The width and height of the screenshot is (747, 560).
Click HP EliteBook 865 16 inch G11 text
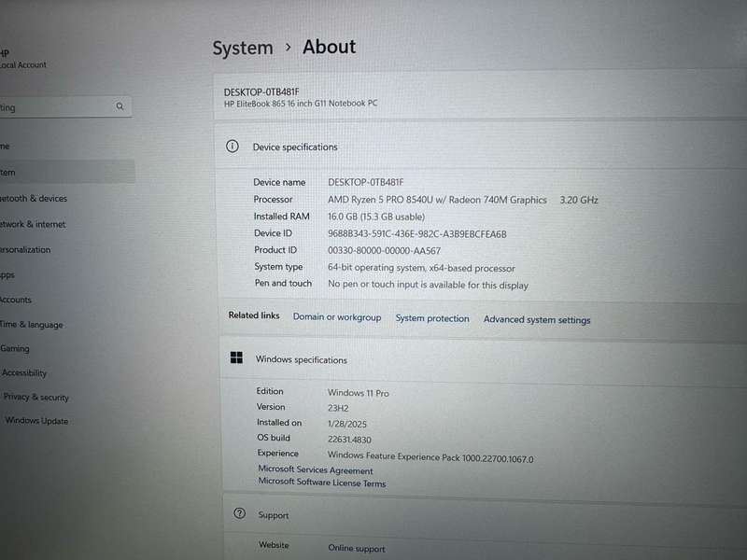point(301,104)
